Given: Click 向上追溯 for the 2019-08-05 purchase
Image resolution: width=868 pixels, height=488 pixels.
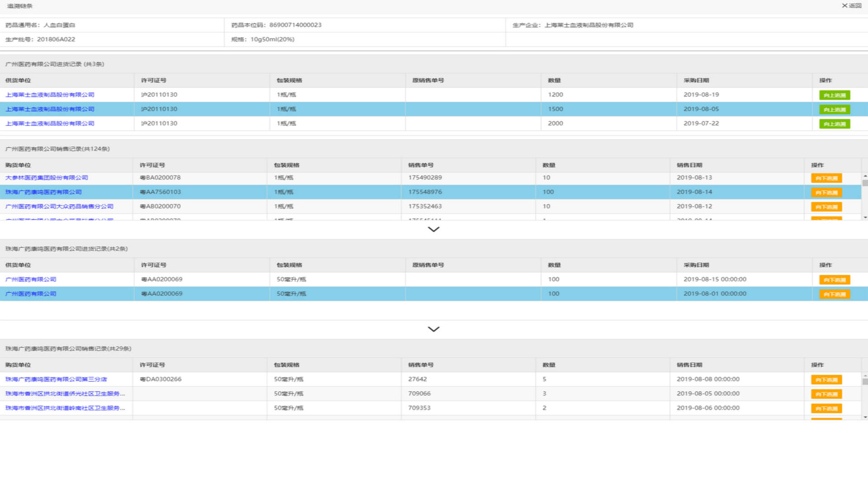Looking at the screenshot, I should click(835, 109).
